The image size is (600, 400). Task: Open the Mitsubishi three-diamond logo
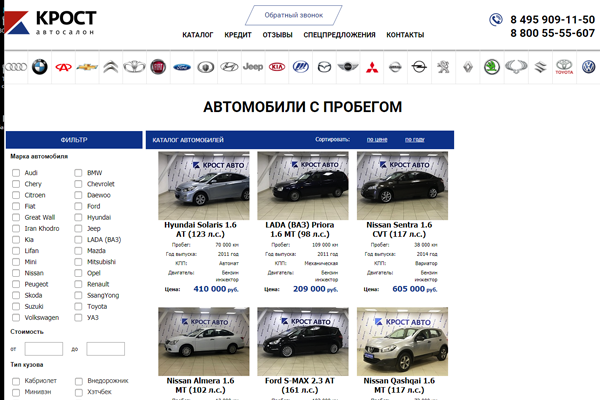pyautogui.click(x=371, y=67)
